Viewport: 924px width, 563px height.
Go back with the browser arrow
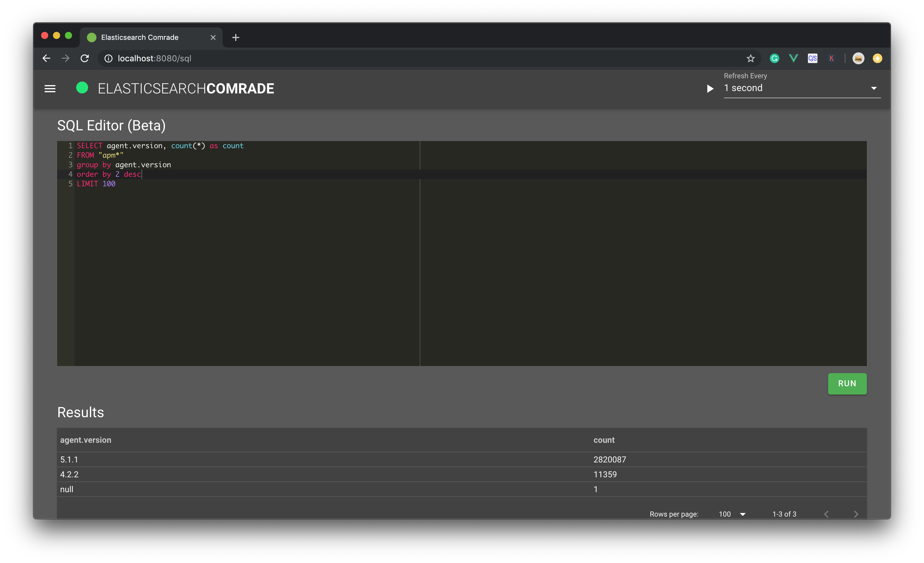click(46, 59)
